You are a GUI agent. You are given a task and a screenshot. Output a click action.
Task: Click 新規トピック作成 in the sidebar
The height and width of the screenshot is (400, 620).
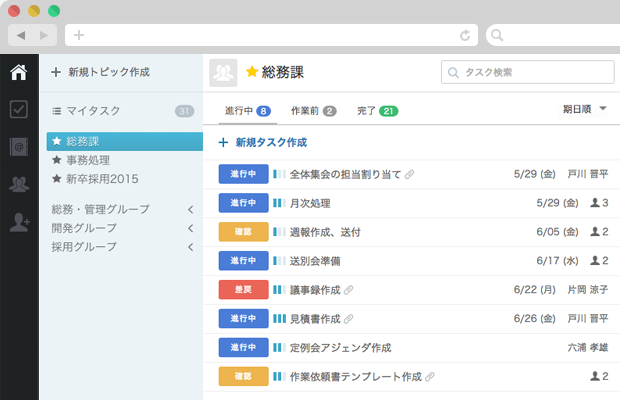(100, 72)
